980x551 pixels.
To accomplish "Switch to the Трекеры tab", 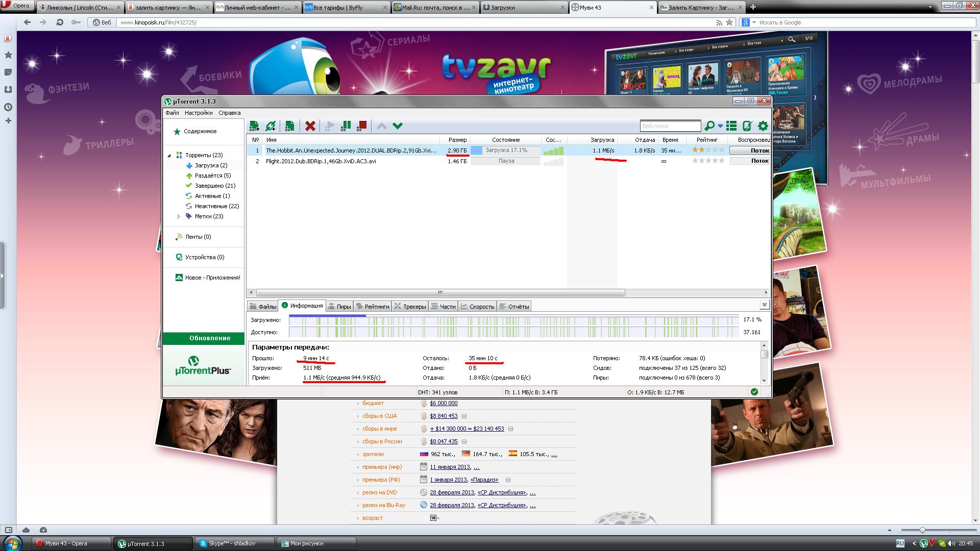I will pyautogui.click(x=410, y=306).
